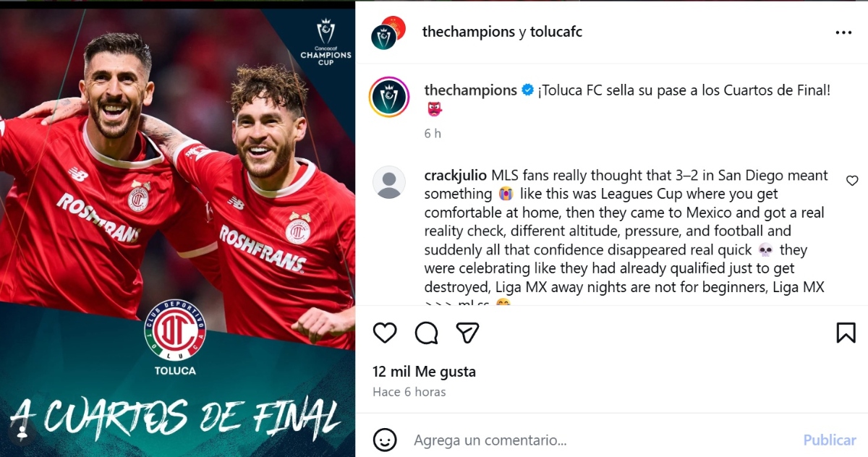Like crackjulio's comment with small heart
The image size is (868, 457).
[852, 181]
